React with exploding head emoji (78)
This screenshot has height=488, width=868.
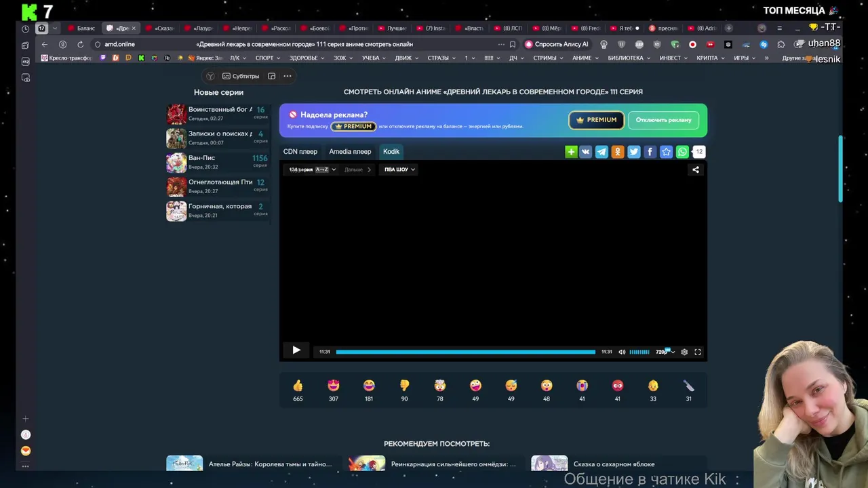coord(440,386)
